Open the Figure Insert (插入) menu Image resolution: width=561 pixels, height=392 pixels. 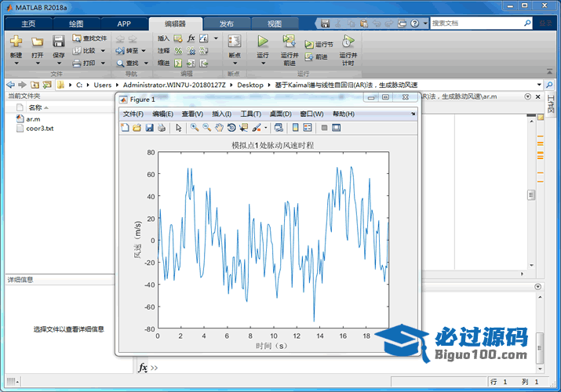[222, 114]
